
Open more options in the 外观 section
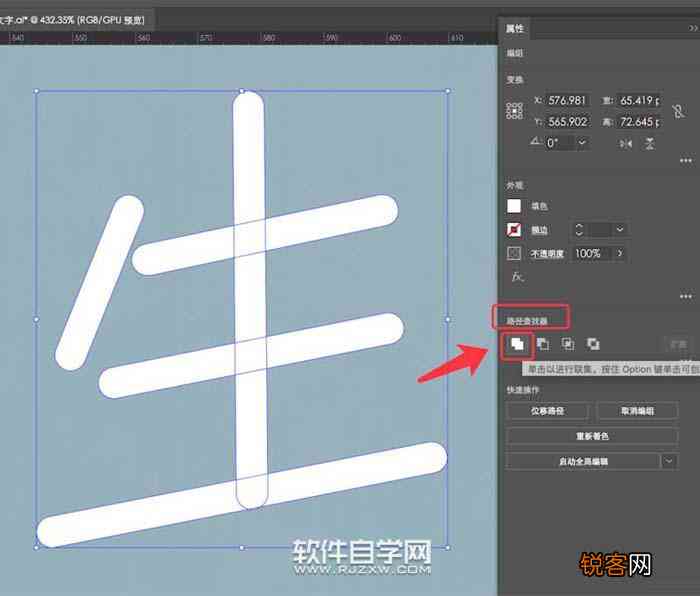coord(686,296)
